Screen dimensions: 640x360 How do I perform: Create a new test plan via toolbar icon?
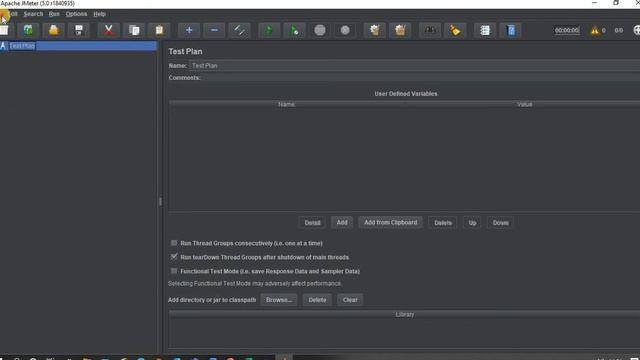4,30
